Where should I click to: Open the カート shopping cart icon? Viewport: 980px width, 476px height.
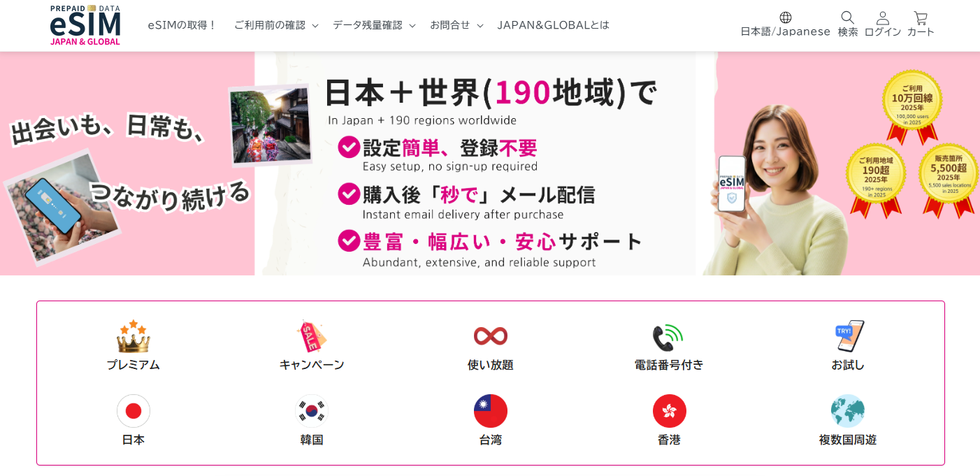coord(921,18)
